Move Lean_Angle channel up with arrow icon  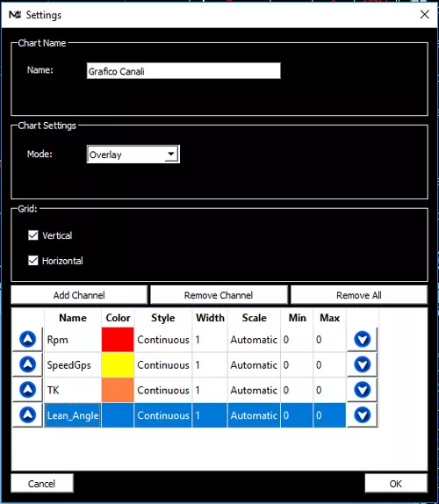(x=27, y=415)
